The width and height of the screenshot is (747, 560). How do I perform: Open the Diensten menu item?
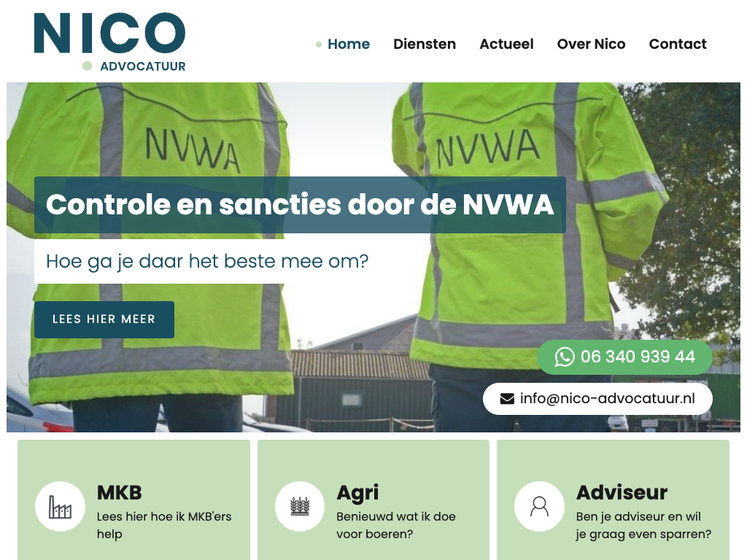pos(425,44)
